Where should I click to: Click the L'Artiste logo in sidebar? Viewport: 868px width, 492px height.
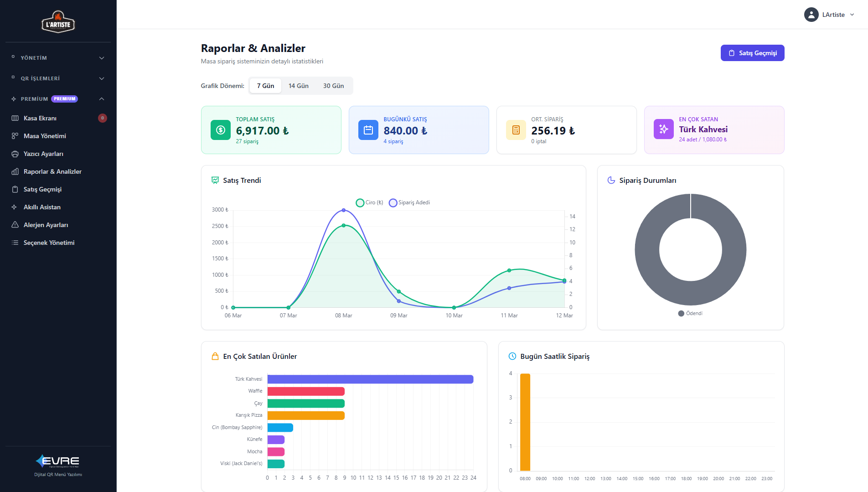pos(58,21)
